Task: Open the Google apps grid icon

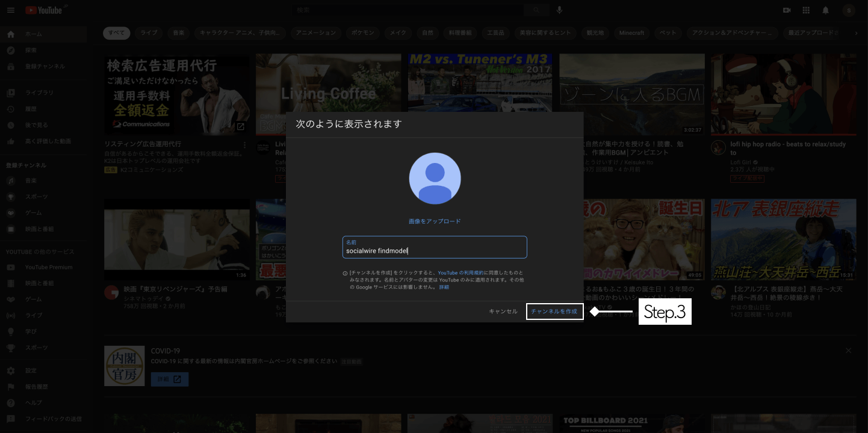Action: 806,10
